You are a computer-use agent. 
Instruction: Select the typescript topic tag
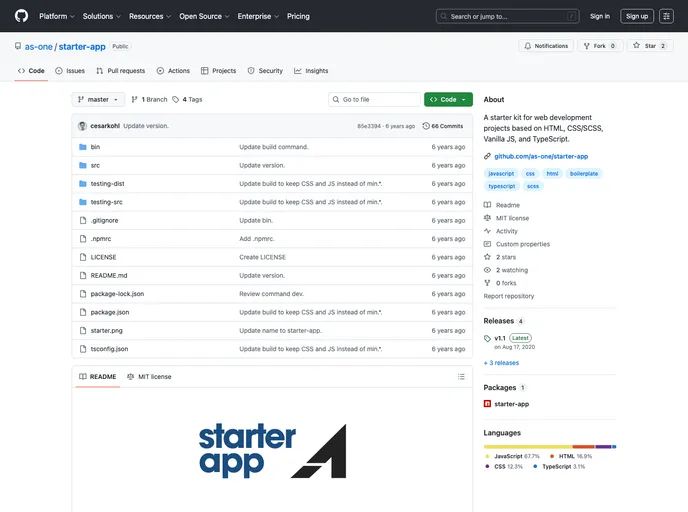point(502,186)
